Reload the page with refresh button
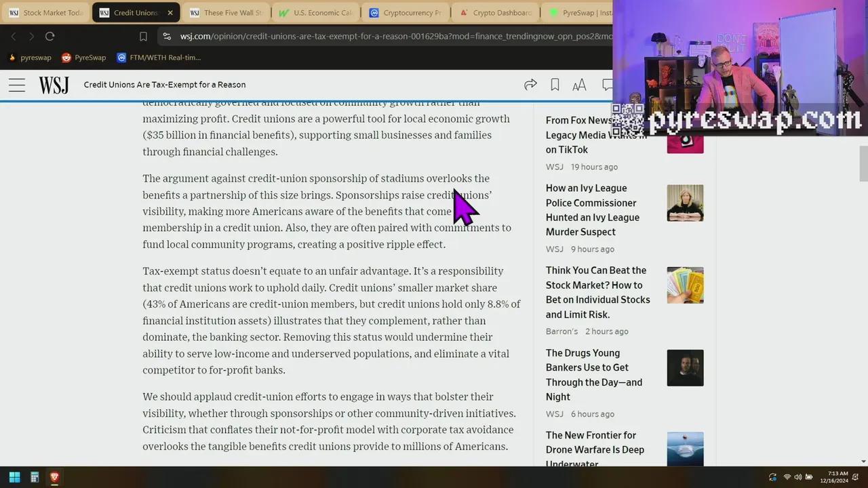 tap(50, 37)
